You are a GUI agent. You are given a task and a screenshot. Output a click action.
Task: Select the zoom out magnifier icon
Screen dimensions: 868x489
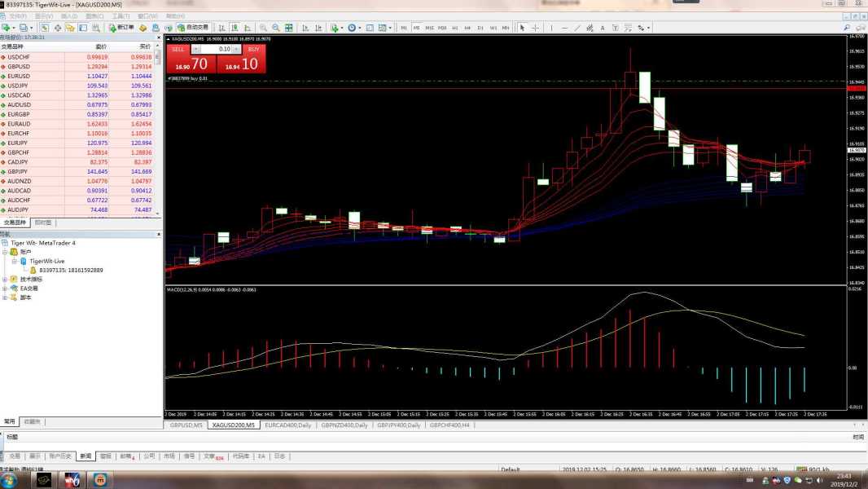(276, 28)
